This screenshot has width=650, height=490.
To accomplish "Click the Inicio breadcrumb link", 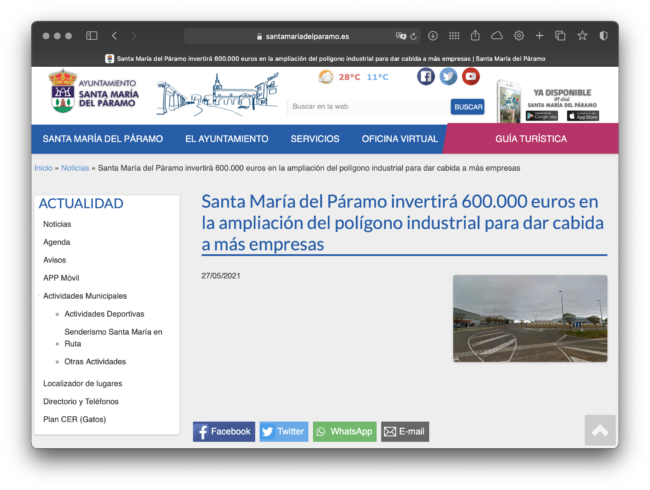I will click(x=43, y=168).
